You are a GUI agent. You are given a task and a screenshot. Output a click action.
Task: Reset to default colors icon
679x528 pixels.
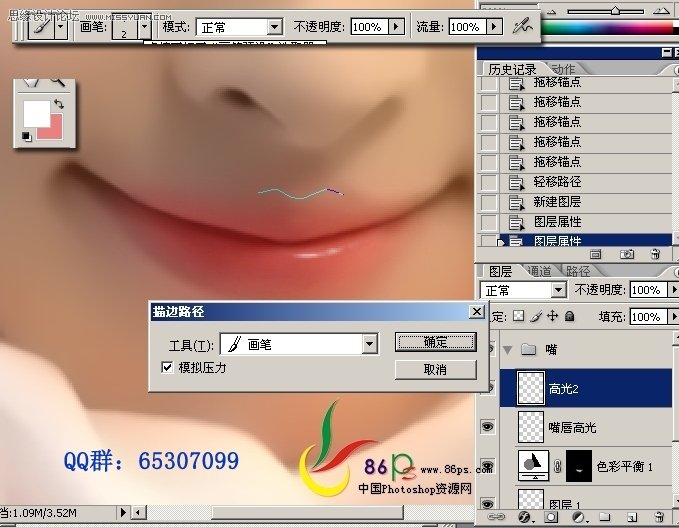coord(26,136)
